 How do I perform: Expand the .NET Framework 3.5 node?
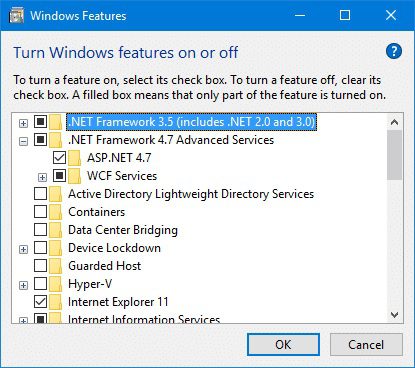coord(23,123)
